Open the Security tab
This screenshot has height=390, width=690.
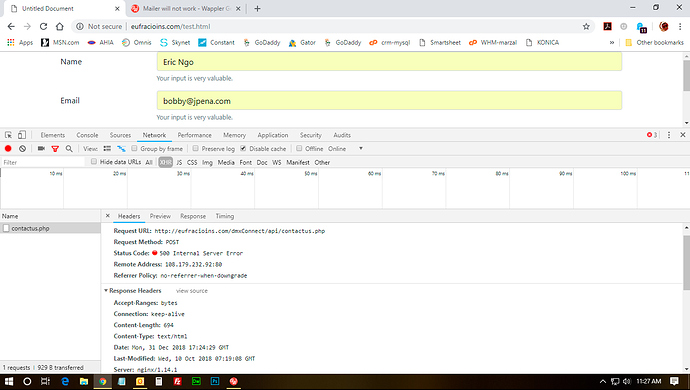[x=311, y=135]
